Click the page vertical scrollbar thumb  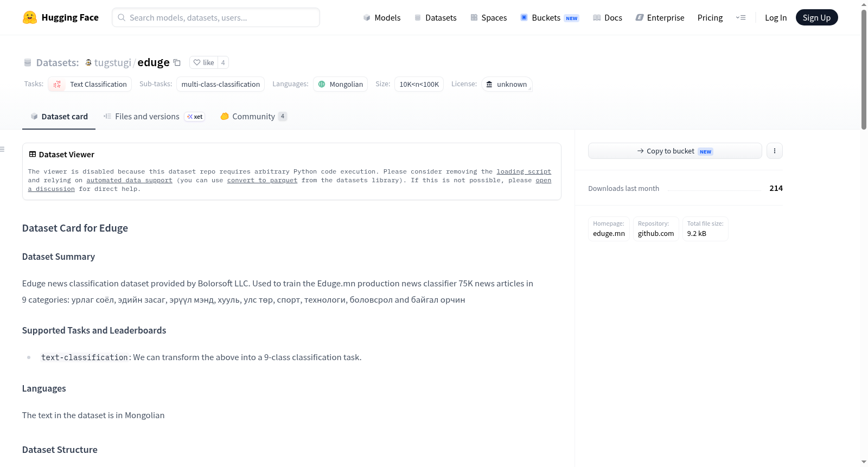coord(864,69)
